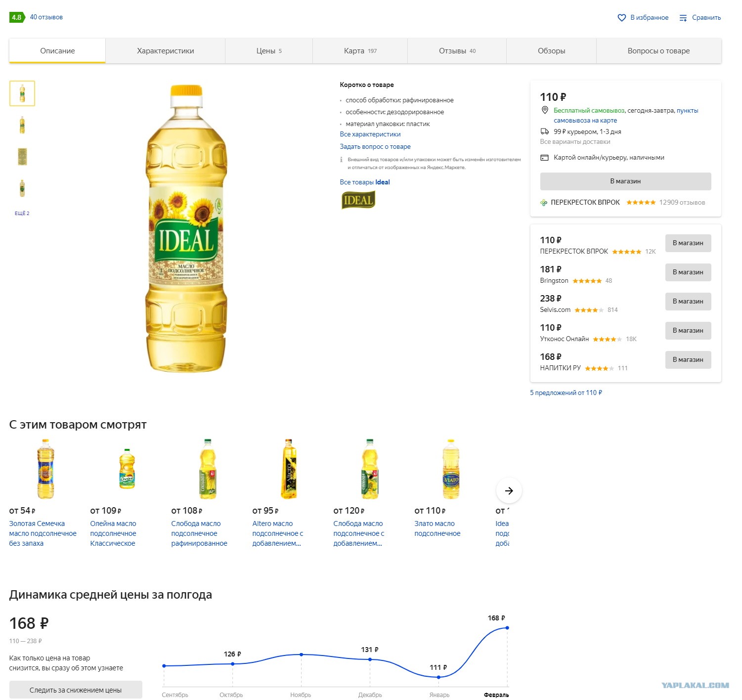Click the heart favorites icon

tap(622, 18)
